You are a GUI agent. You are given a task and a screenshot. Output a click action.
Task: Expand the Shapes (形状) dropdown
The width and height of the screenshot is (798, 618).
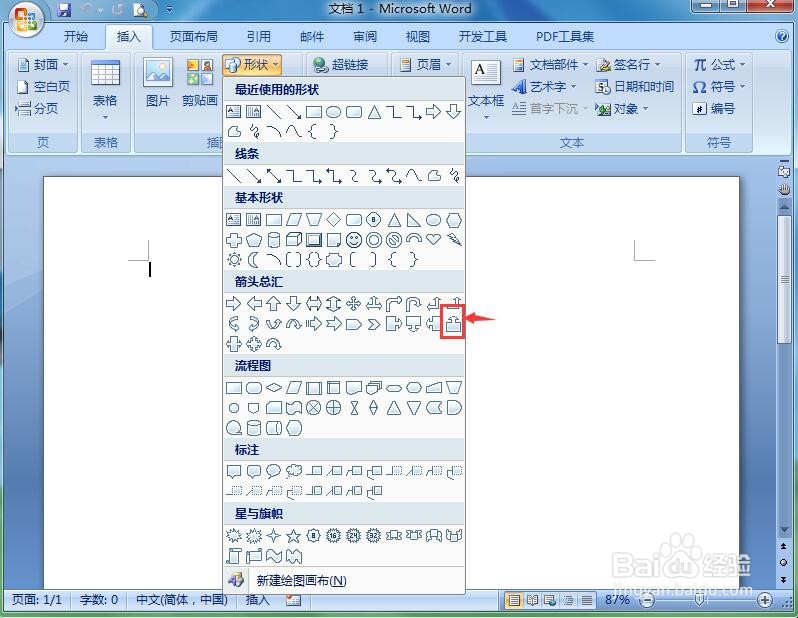[x=252, y=65]
